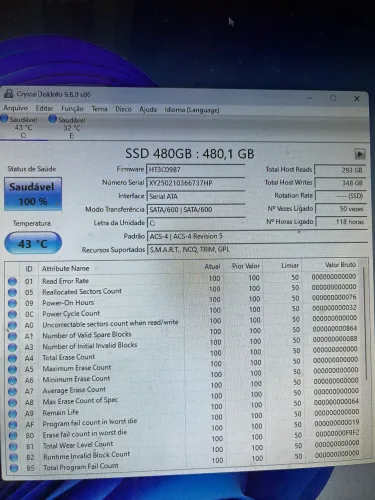
Task: Open the Função menu
Action: coord(72,108)
